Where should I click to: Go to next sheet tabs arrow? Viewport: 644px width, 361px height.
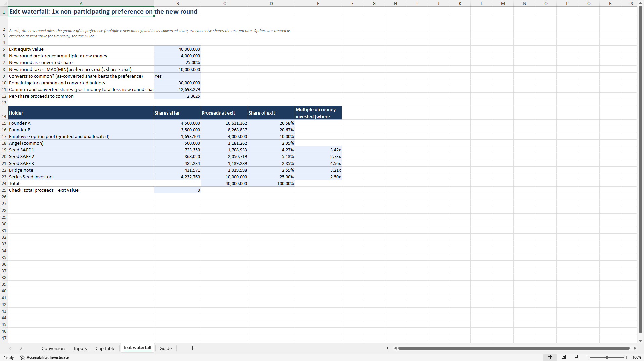coord(21,348)
